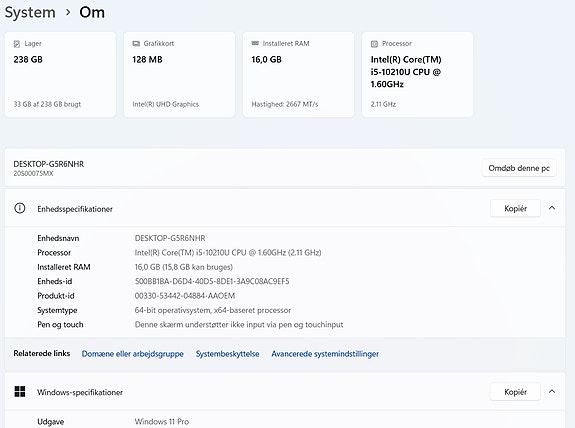Go back to System in breadcrumb

point(30,13)
